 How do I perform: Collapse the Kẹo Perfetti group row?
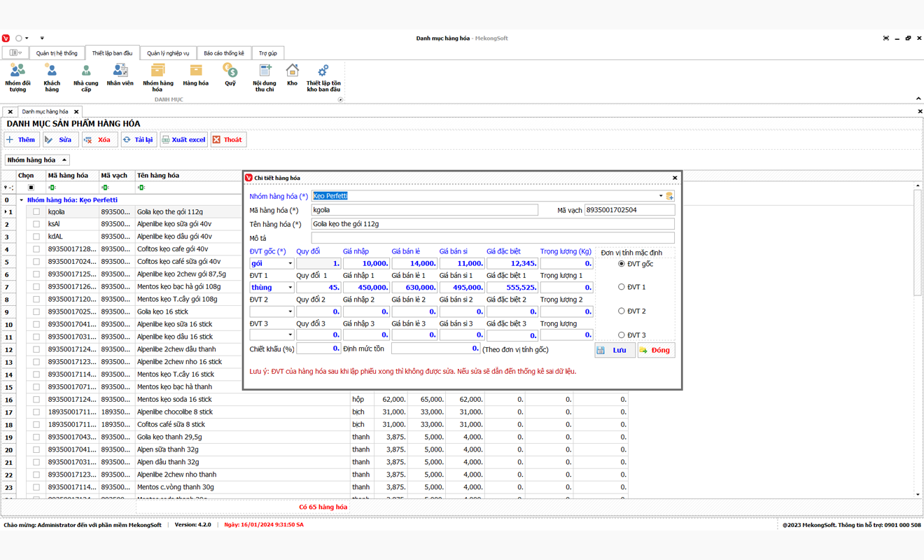[21, 200]
